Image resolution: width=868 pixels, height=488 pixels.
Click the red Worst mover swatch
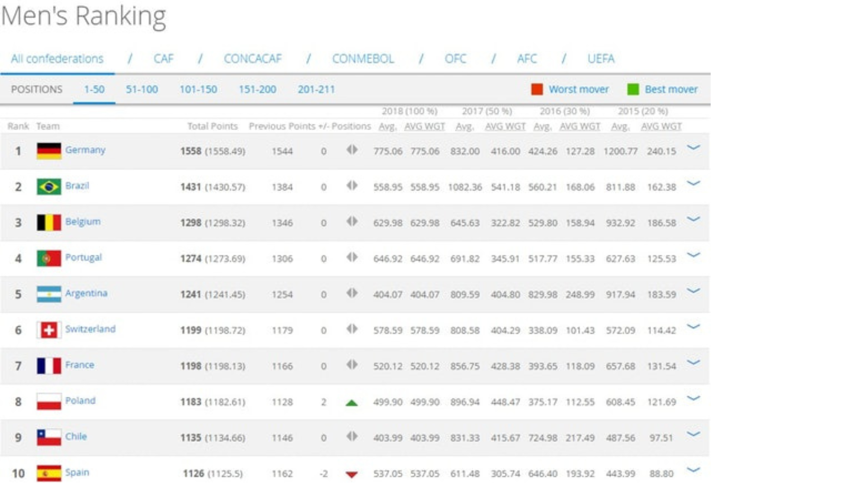pos(537,89)
